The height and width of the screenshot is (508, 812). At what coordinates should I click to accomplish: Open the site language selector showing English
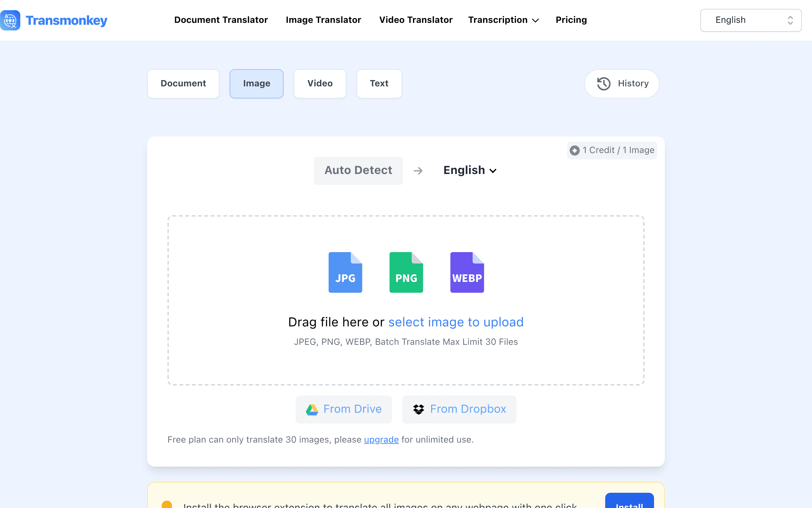pyautogui.click(x=750, y=20)
